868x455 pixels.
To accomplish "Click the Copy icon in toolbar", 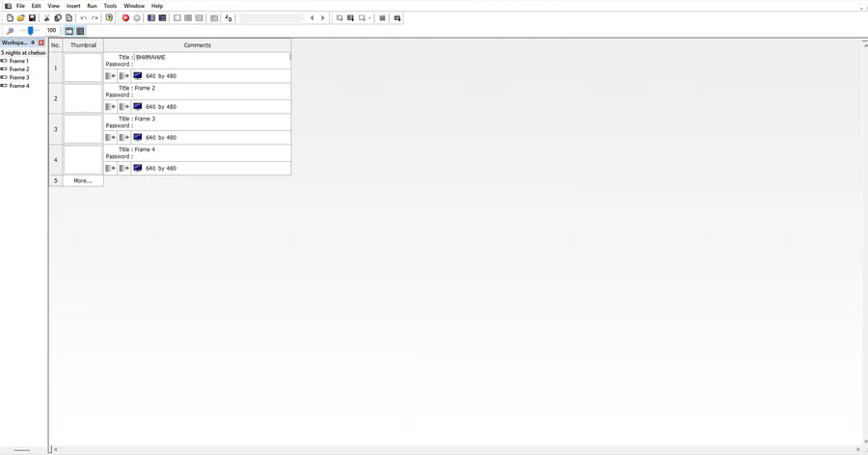I will point(58,18).
